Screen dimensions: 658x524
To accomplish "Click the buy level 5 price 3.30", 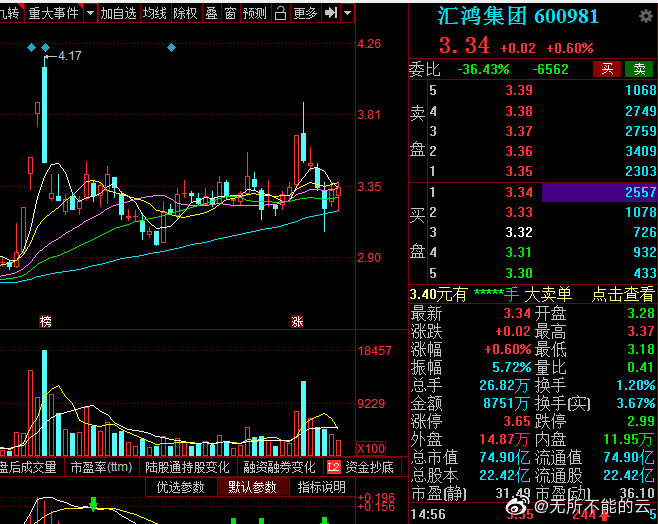I will click(x=519, y=273).
